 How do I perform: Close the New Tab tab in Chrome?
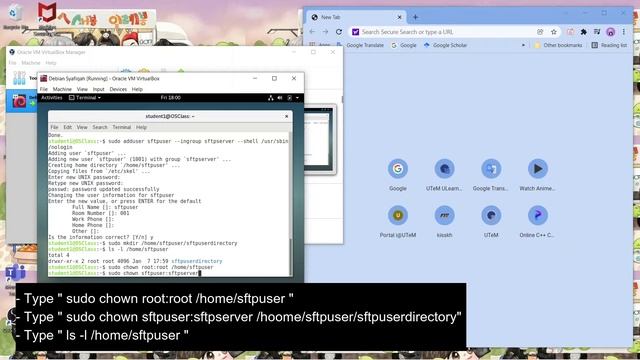click(x=399, y=17)
